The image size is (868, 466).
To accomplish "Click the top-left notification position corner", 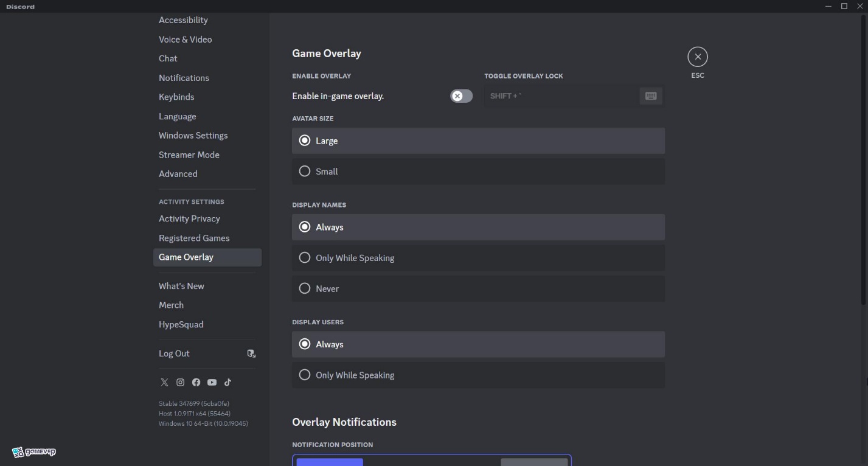I will pyautogui.click(x=330, y=462).
